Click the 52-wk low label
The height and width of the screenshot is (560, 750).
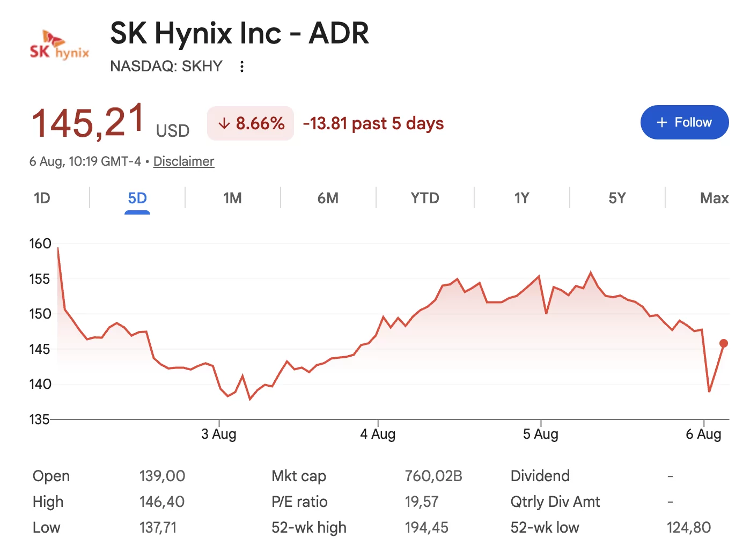545,528
